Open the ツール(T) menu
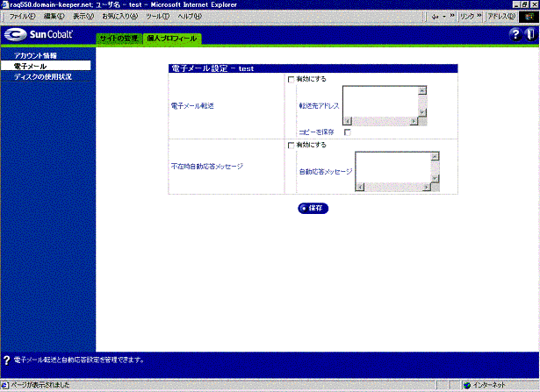 (157, 16)
